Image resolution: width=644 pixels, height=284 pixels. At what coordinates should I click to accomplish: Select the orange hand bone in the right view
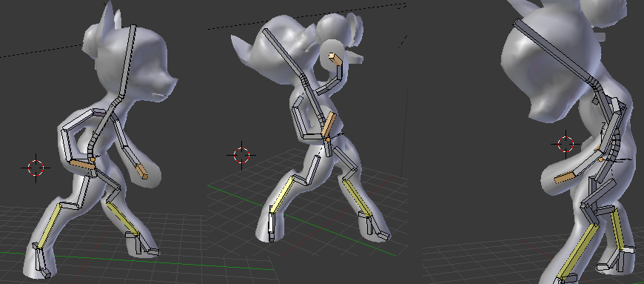pyautogui.click(x=565, y=178)
